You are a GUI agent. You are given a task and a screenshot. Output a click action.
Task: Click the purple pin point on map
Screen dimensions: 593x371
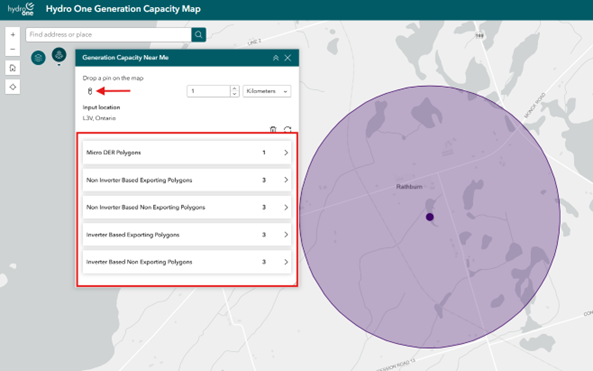[x=430, y=217]
